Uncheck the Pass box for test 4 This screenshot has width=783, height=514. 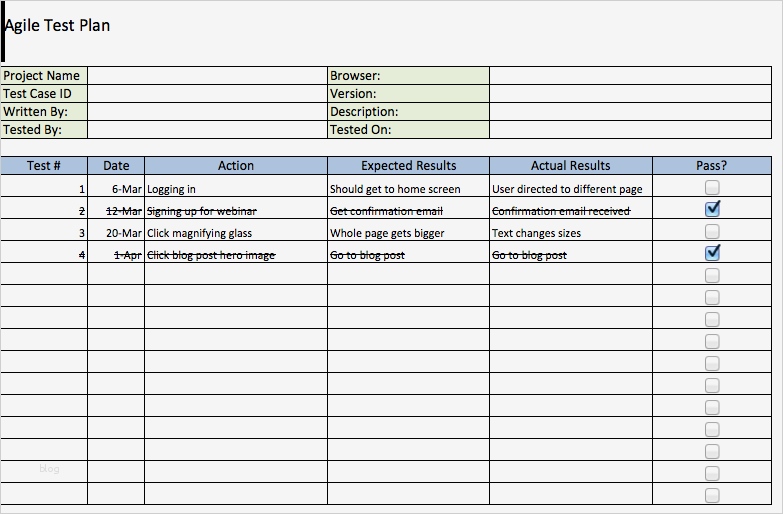pyautogui.click(x=712, y=253)
